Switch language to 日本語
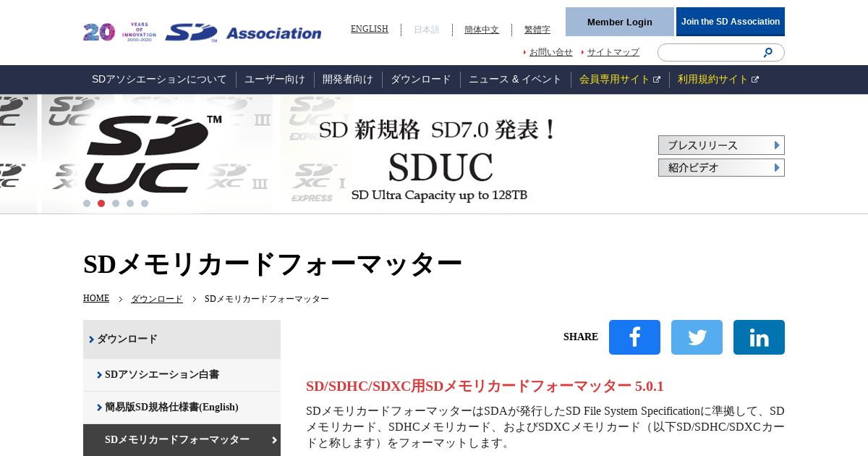 (x=427, y=30)
